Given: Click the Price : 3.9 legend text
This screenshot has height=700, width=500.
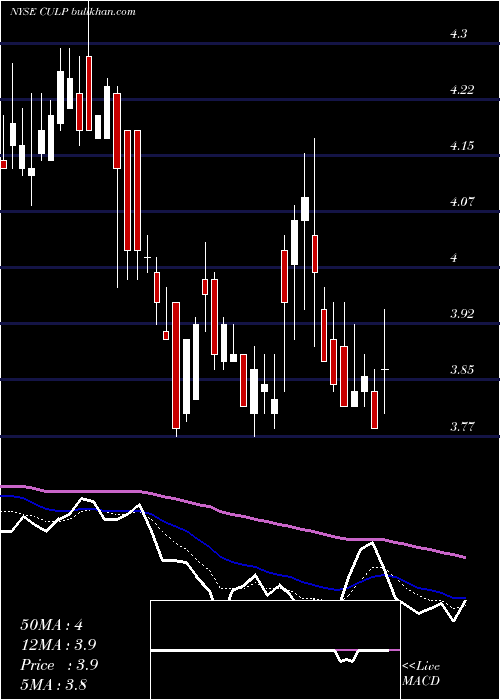Looking at the screenshot, I should click(59, 665).
